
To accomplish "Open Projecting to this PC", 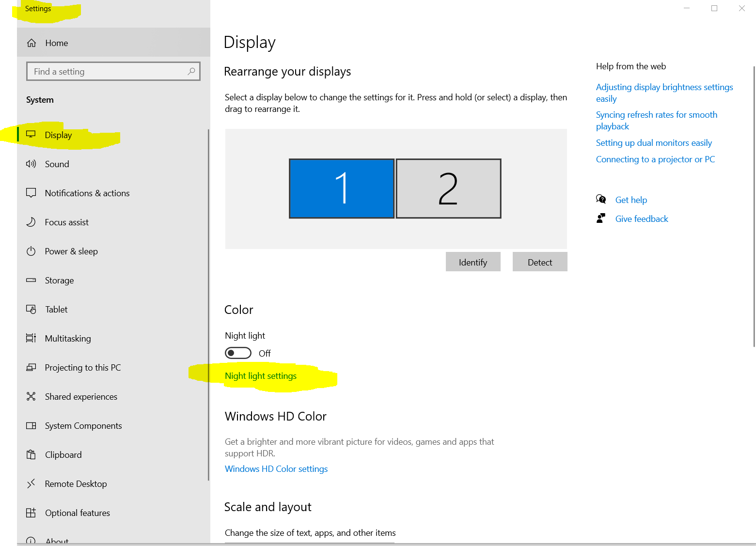I will [112, 367].
